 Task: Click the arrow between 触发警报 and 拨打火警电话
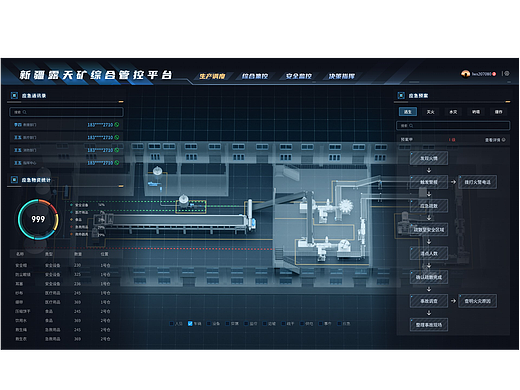point(453,182)
